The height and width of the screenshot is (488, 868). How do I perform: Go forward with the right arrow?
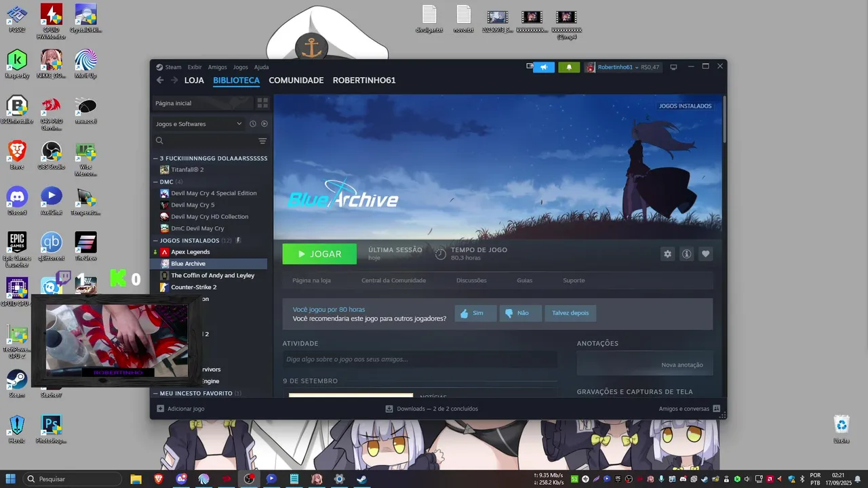tap(174, 80)
